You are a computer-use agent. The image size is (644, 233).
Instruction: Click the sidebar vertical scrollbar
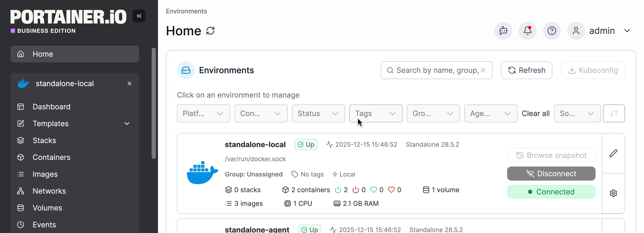point(154,103)
